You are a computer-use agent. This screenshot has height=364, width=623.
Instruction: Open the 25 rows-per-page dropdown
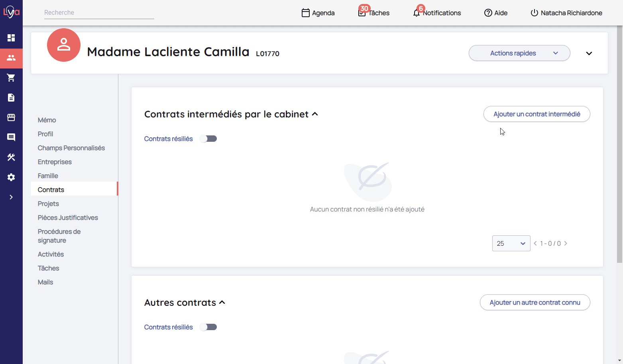coord(511,243)
